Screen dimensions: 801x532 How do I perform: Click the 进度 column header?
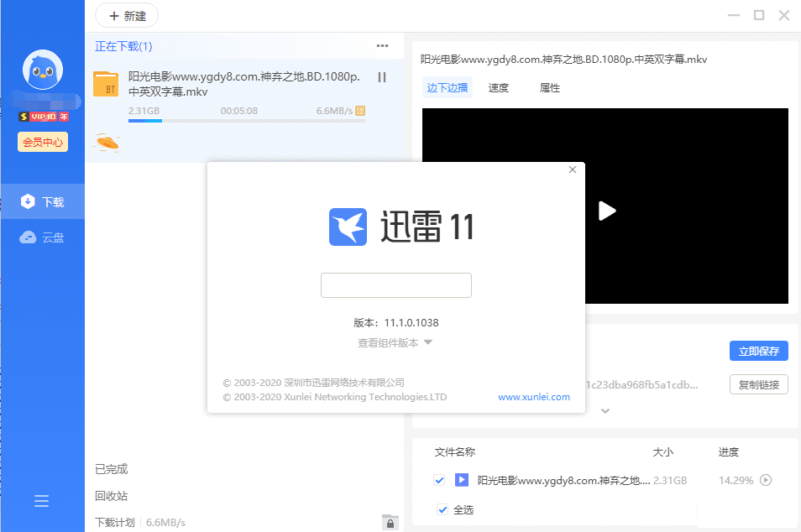click(x=729, y=451)
